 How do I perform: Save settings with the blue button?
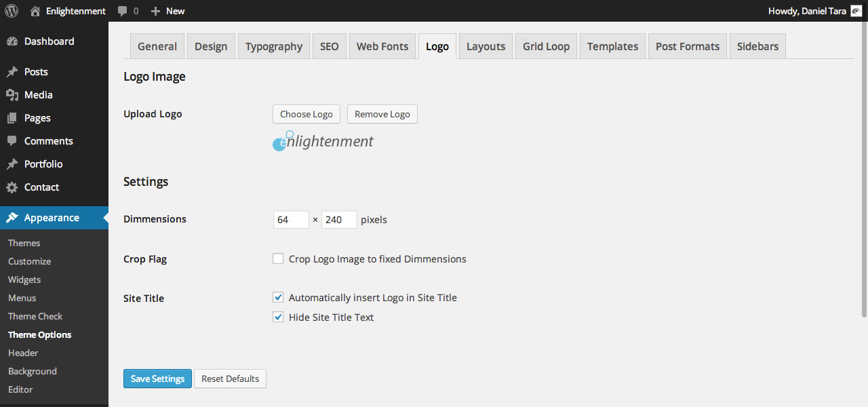tap(157, 379)
